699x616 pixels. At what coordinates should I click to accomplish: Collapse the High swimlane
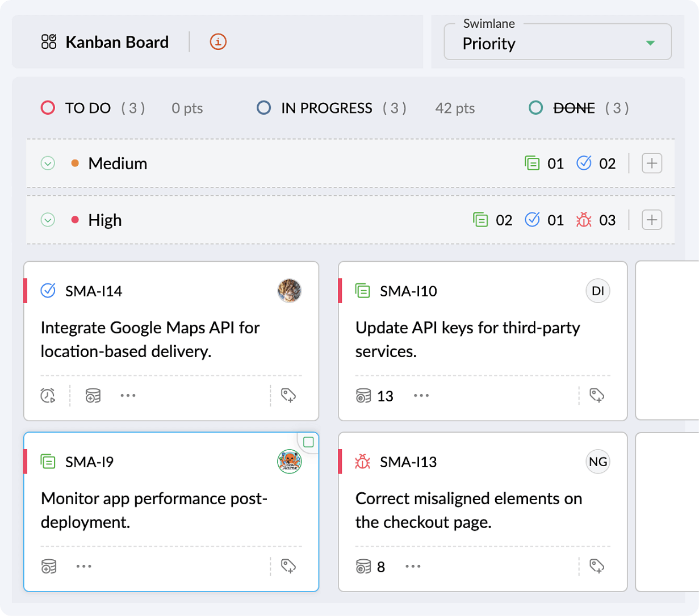click(48, 220)
